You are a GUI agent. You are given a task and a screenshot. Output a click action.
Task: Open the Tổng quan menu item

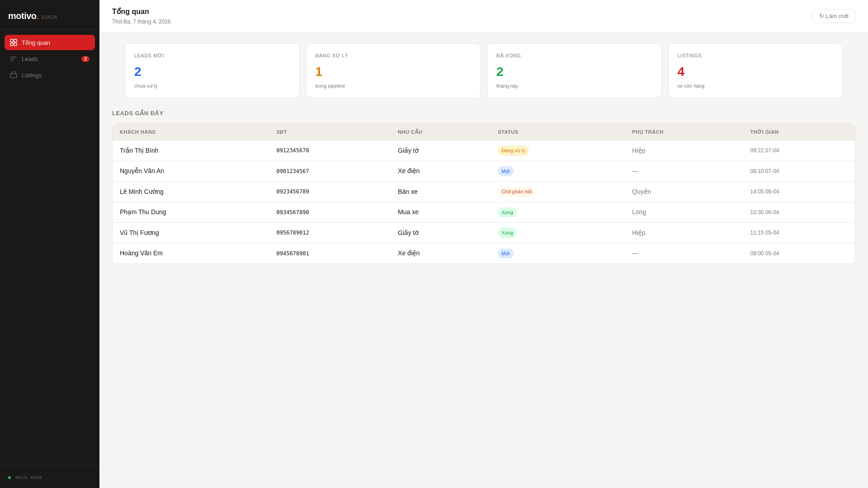point(50,42)
